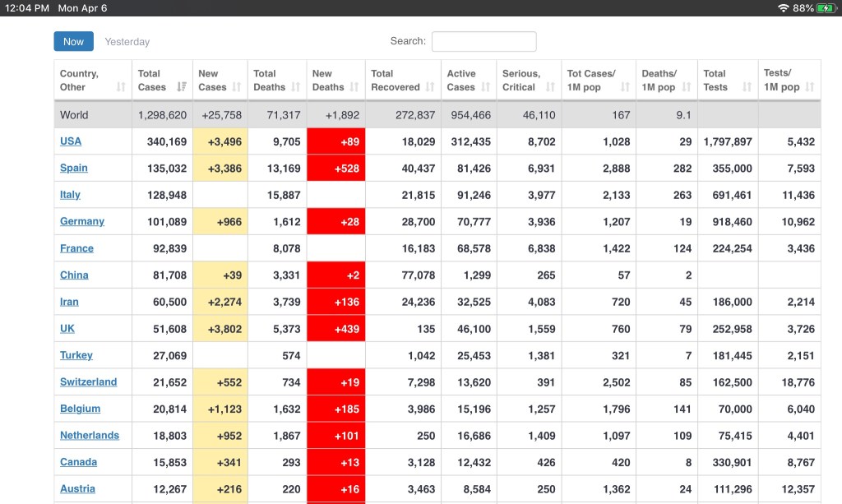Sort by Country, Other column arrows
Viewport: 842px width, 504px height.
coord(121,87)
